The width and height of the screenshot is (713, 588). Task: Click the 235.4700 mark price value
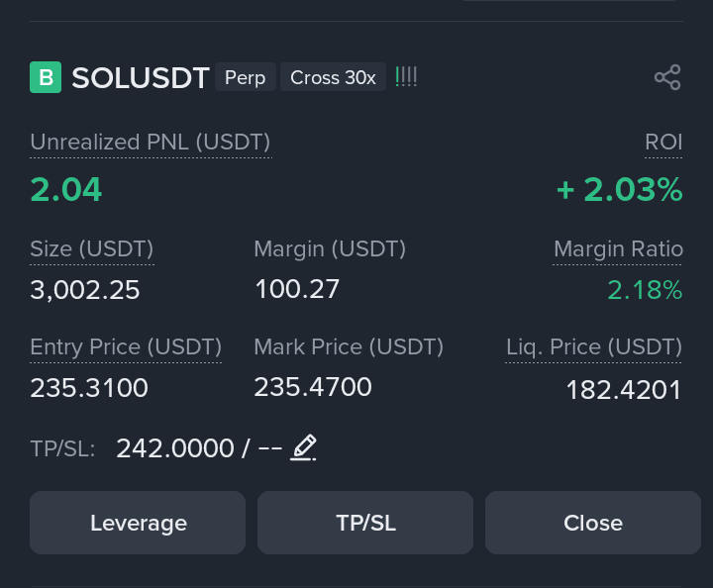pos(313,387)
